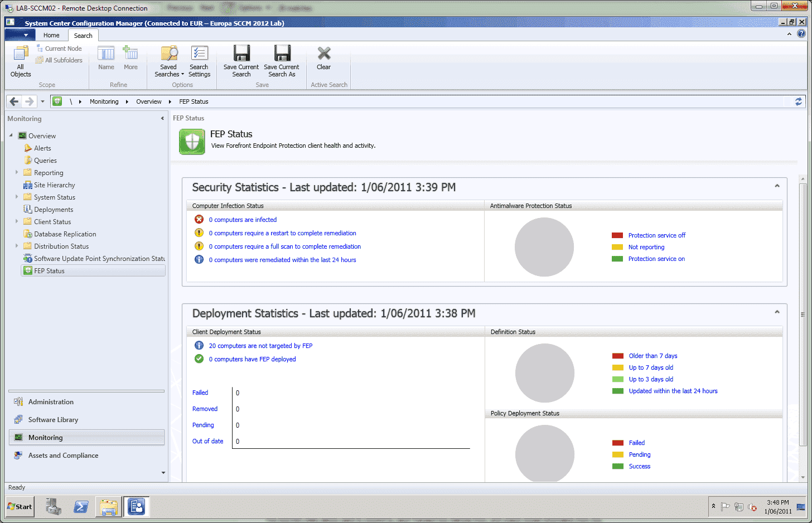Click Overview in breadcrumb path
The image size is (812, 523).
pyautogui.click(x=149, y=101)
